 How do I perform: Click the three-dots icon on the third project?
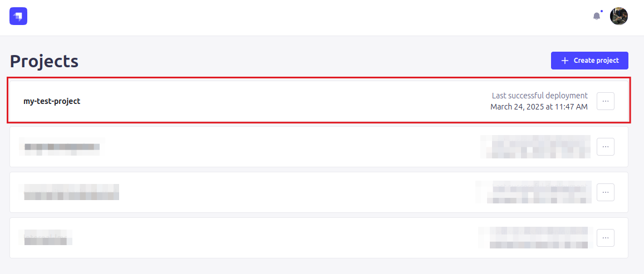click(606, 192)
